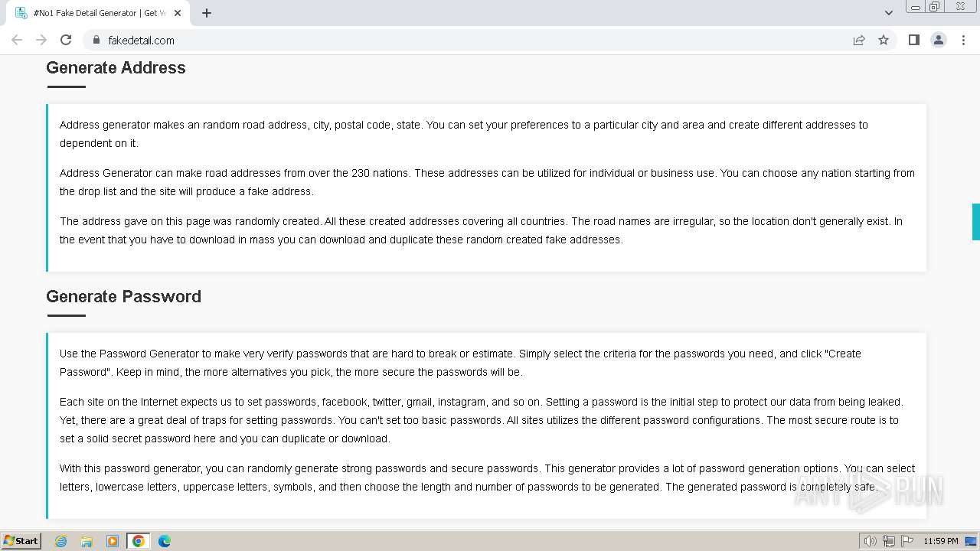Viewport: 980px width, 551px height.
Task: Click the browser back arrow
Action: pos(17,40)
